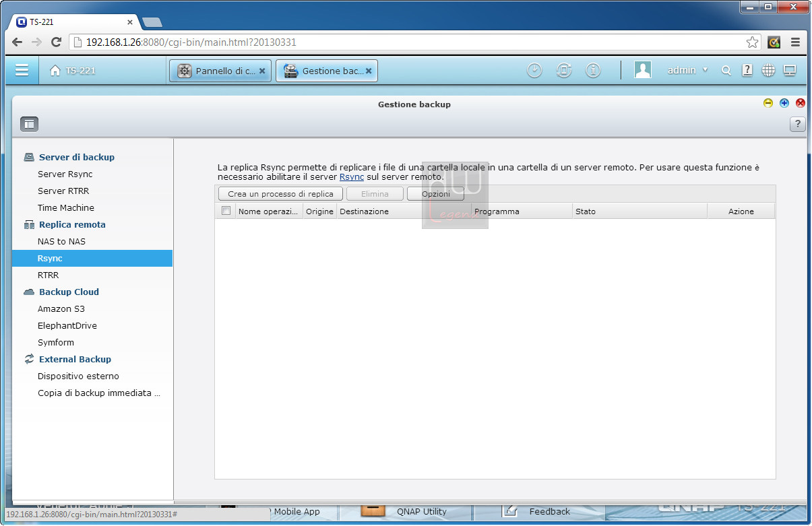Viewport: 812px width, 526px height.
Task: Click the TS-221 home desktop icon
Action: pos(55,71)
